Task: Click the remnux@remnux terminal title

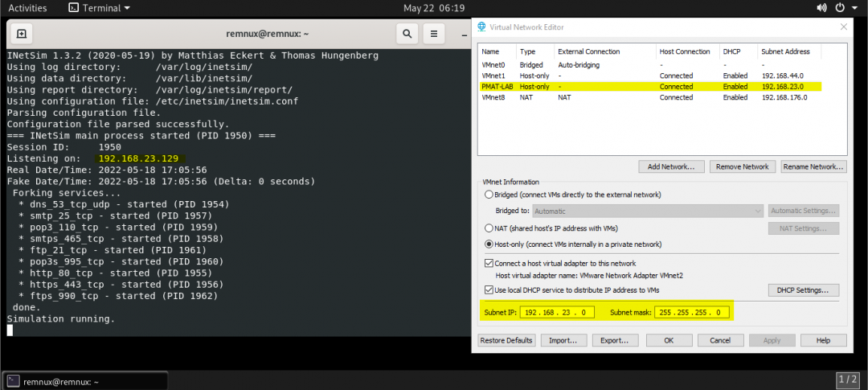Action: [x=268, y=34]
